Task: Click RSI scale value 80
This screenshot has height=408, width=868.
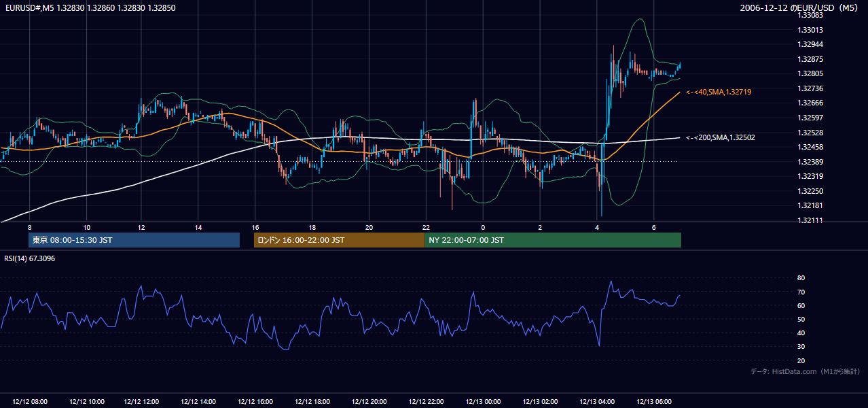Action: 801,278
